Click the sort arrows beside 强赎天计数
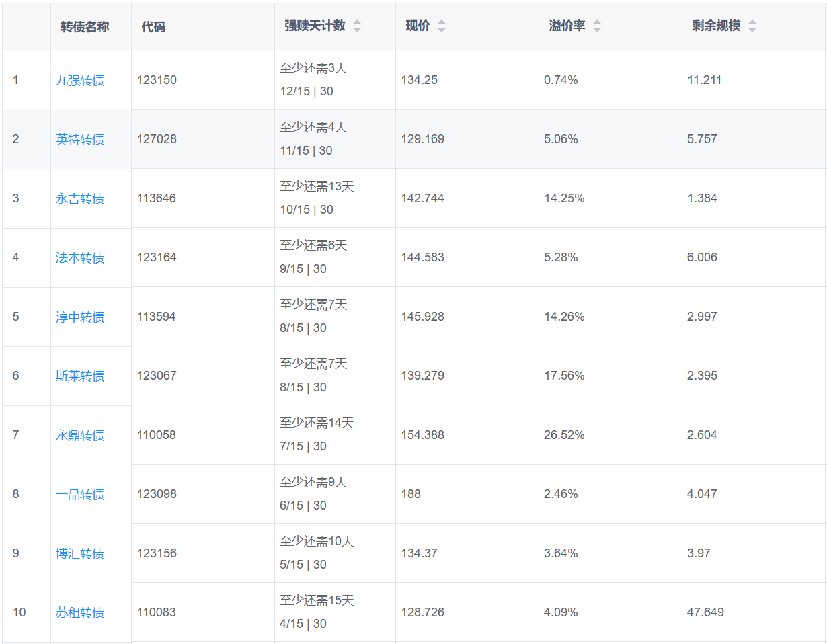This screenshot has width=827, height=644. [x=357, y=26]
